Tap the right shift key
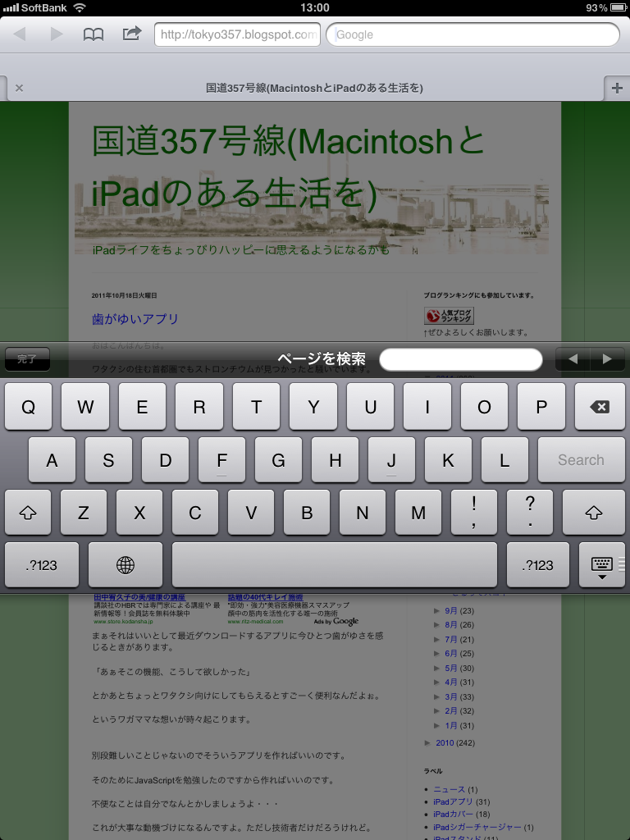 point(594,513)
